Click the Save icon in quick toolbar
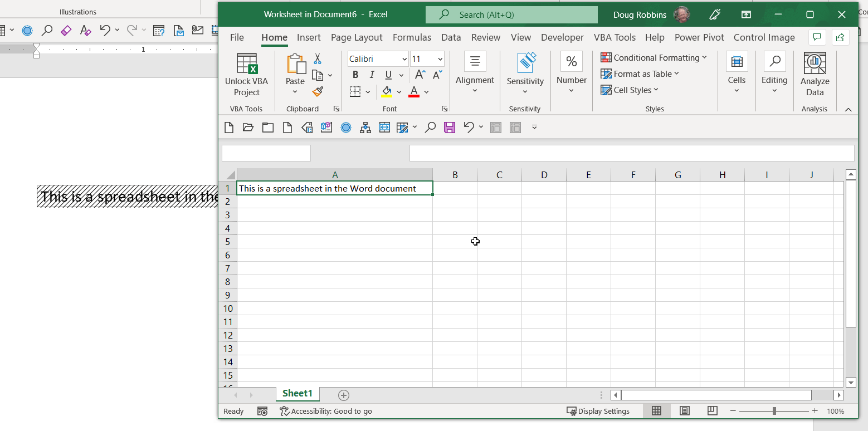 (450, 128)
